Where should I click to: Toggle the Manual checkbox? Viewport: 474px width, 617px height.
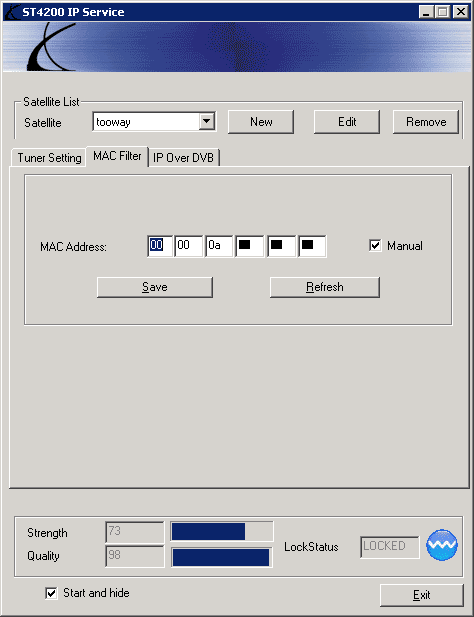tap(375, 246)
